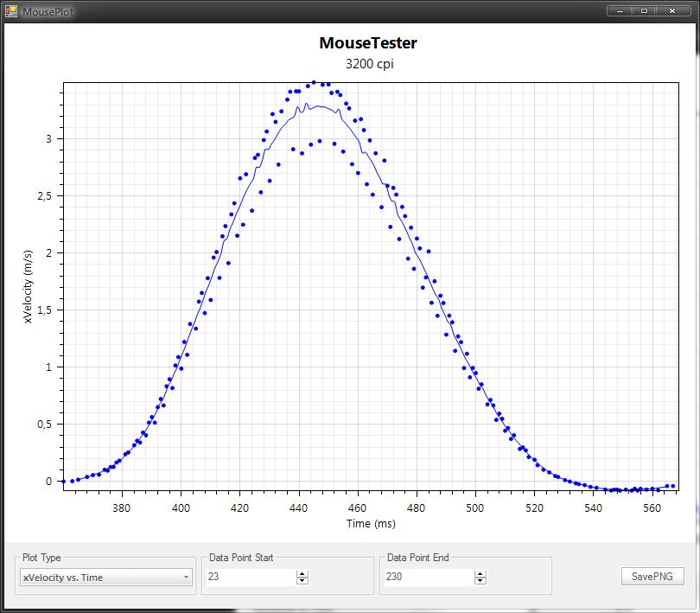700x613 pixels.
Task: Click the 3200 cpi subtitle
Action: (370, 64)
